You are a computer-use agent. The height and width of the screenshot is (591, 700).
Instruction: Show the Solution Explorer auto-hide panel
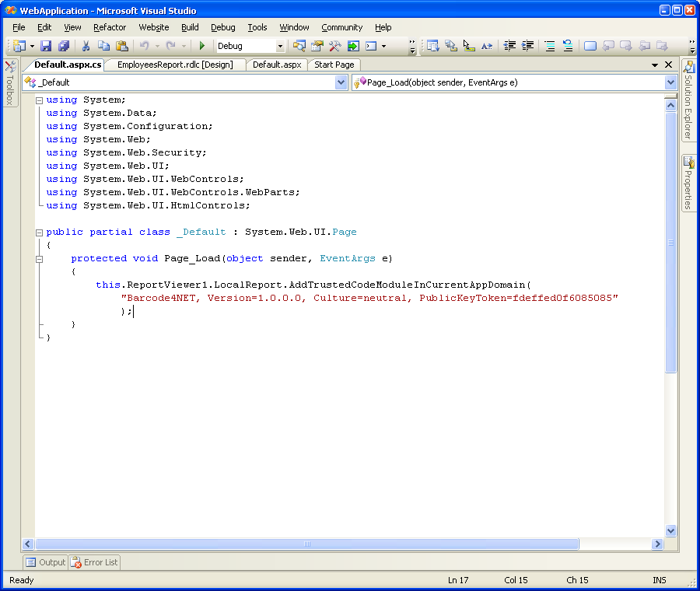tap(688, 100)
